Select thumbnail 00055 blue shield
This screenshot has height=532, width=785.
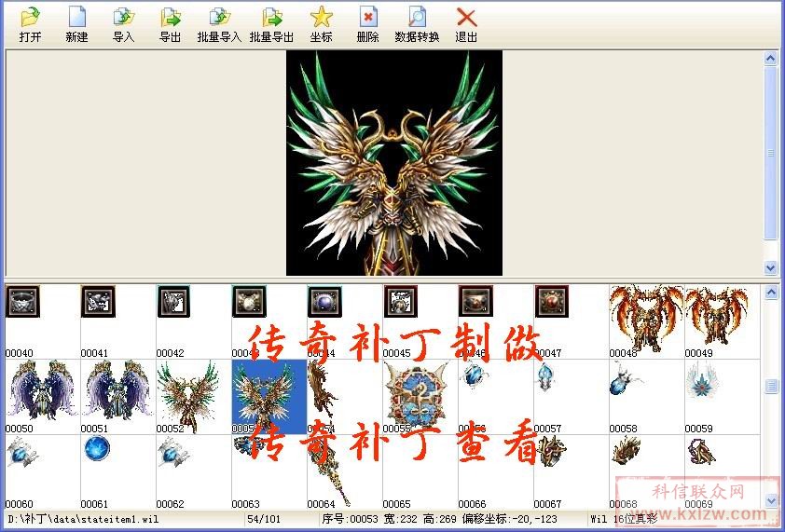[x=418, y=395]
